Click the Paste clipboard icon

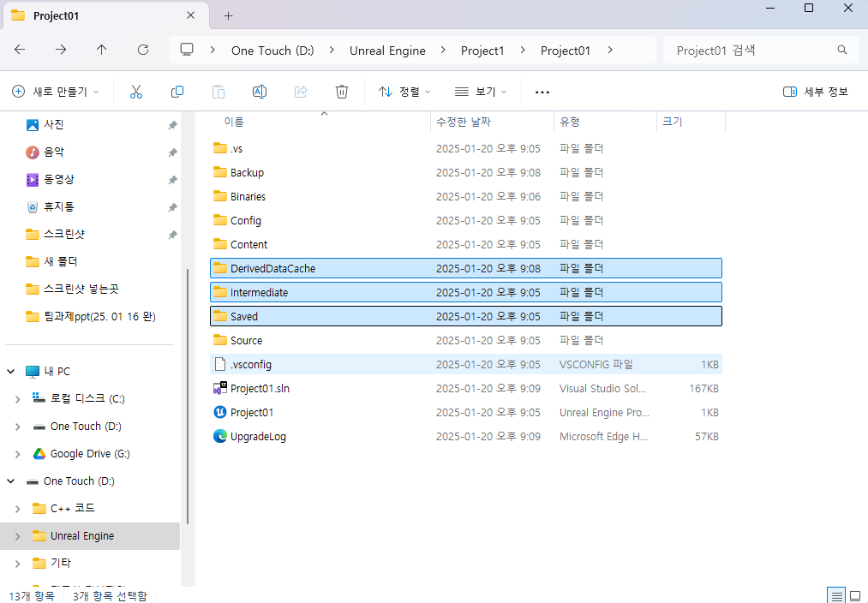(x=218, y=92)
